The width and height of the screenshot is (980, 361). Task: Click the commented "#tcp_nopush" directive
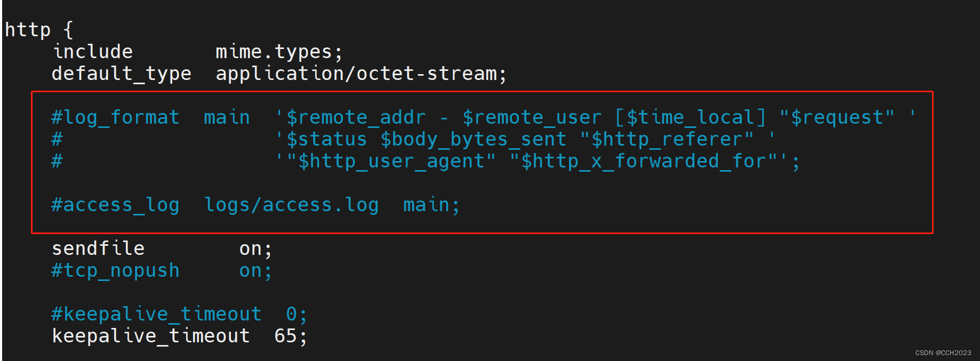tap(115, 270)
